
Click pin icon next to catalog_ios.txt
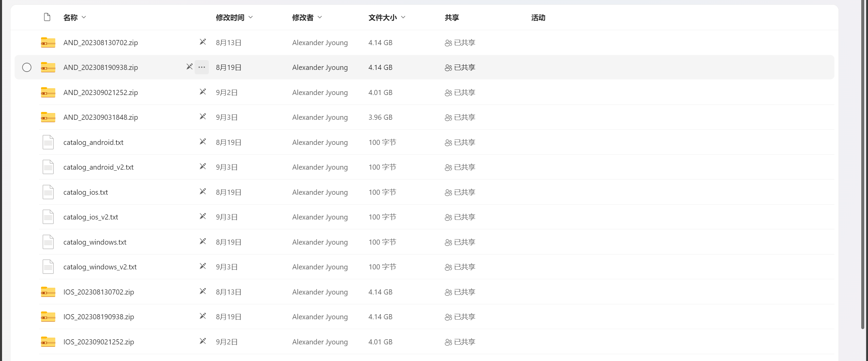coord(203,191)
